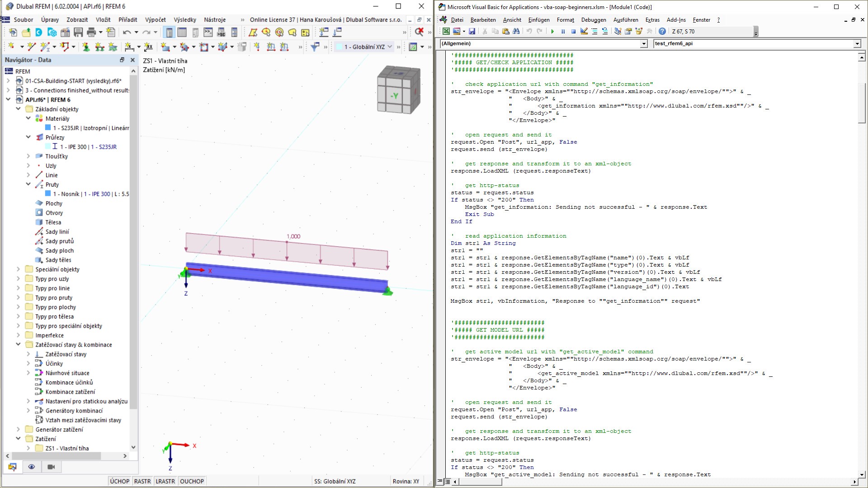Screen dimensions: 868x488
Task: Stop macro execution with Reset square icon
Action: tap(573, 32)
